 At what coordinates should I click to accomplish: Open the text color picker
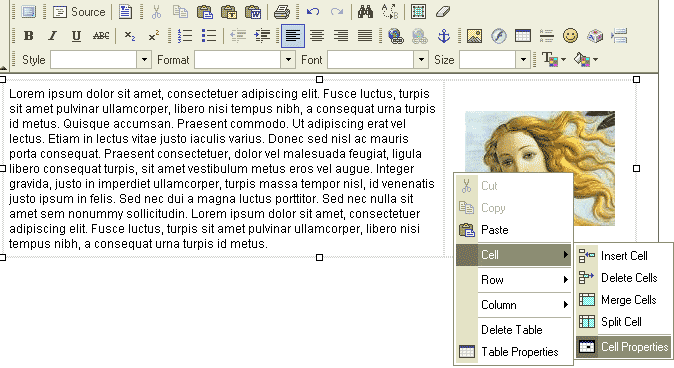point(554,59)
